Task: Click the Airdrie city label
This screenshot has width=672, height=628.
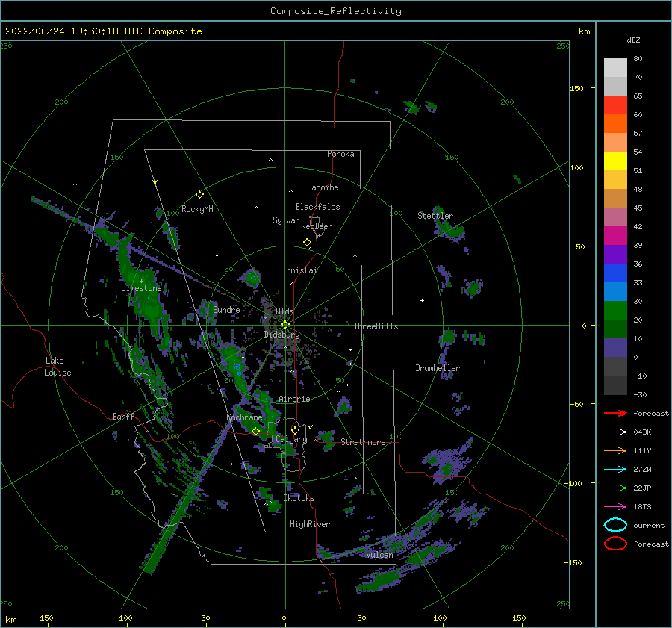Action: click(x=294, y=399)
